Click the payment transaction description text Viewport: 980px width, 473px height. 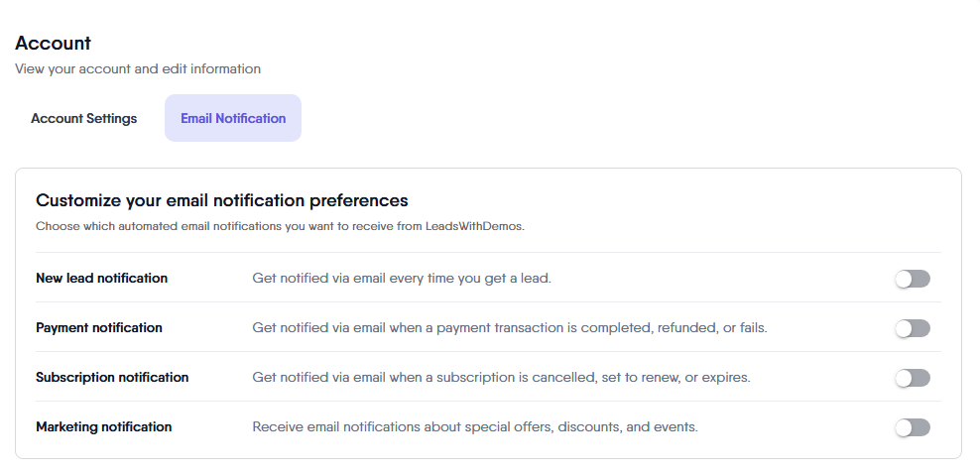coord(509,328)
